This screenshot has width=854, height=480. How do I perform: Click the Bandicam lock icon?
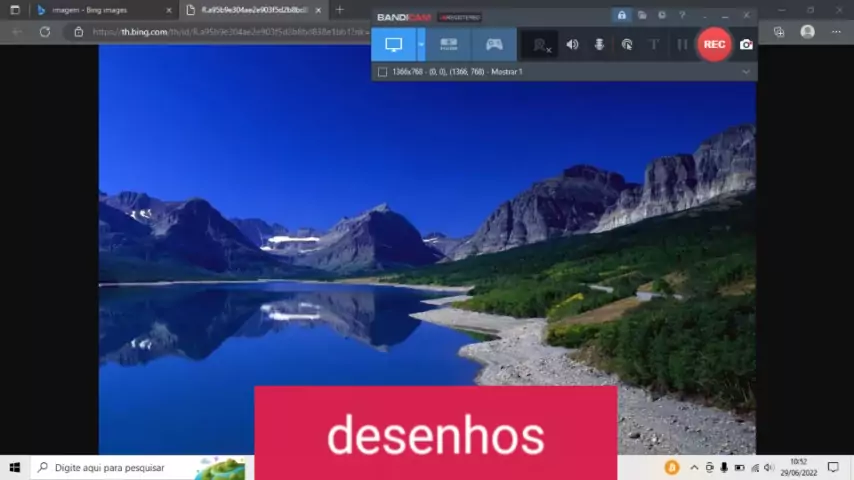click(621, 16)
